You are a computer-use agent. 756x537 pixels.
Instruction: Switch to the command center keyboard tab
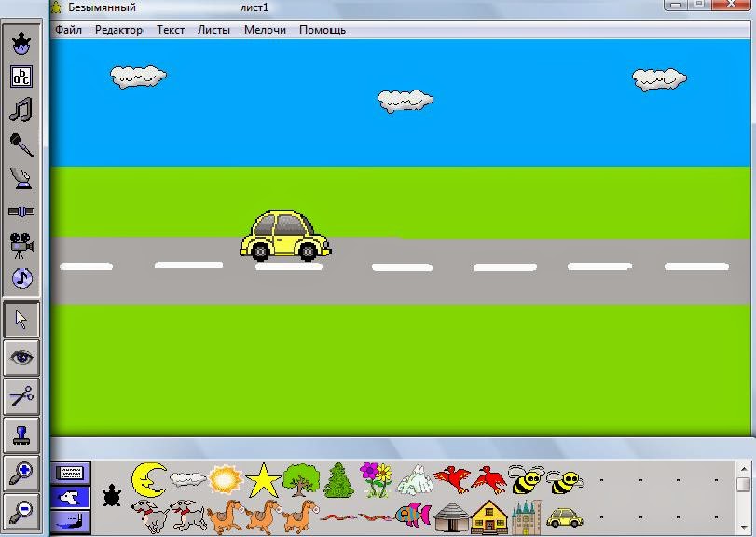click(71, 473)
